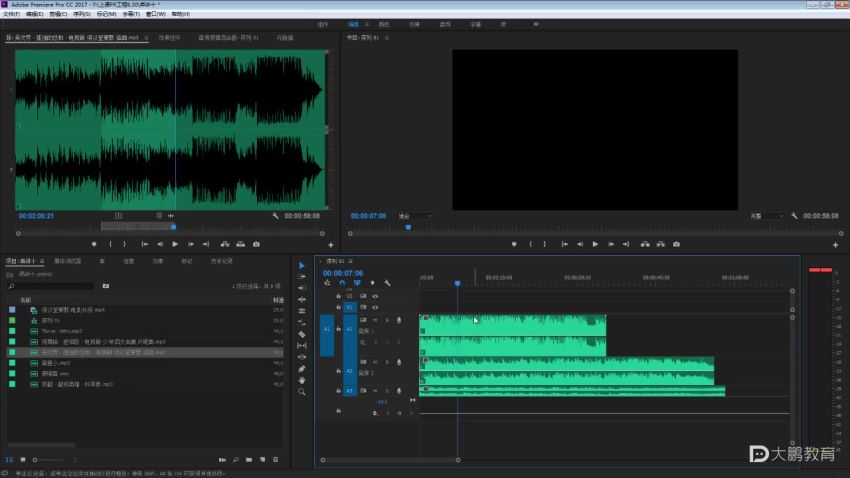Viewport: 850px width, 478px height.
Task: Delete selected item via trash icon
Action: point(275,460)
